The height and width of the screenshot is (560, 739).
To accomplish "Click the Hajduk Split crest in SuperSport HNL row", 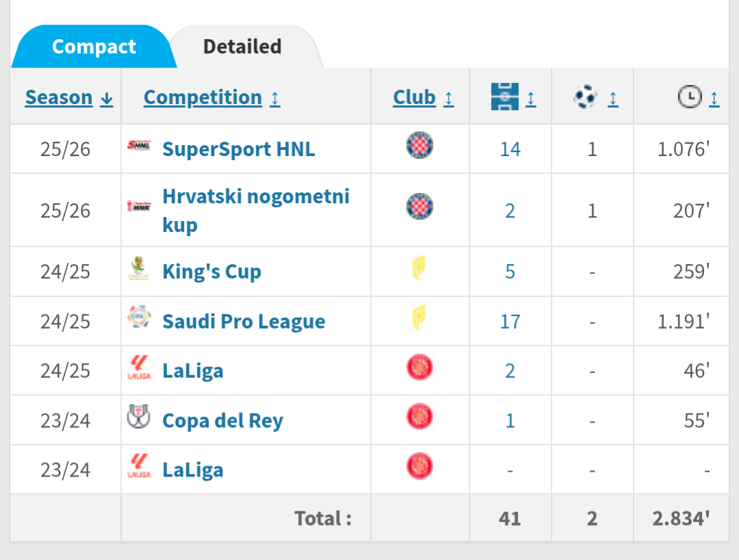I will [x=420, y=146].
